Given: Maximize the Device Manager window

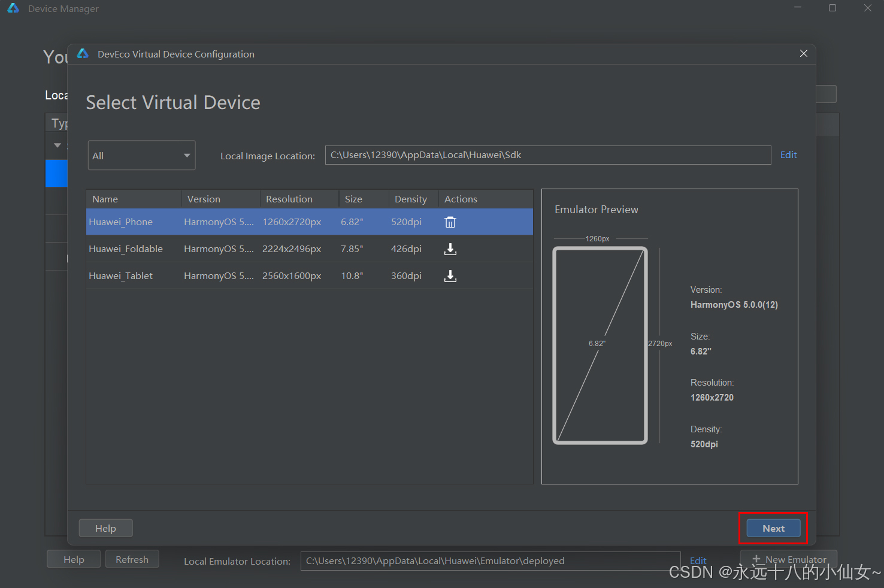Looking at the screenshot, I should tap(832, 8).
